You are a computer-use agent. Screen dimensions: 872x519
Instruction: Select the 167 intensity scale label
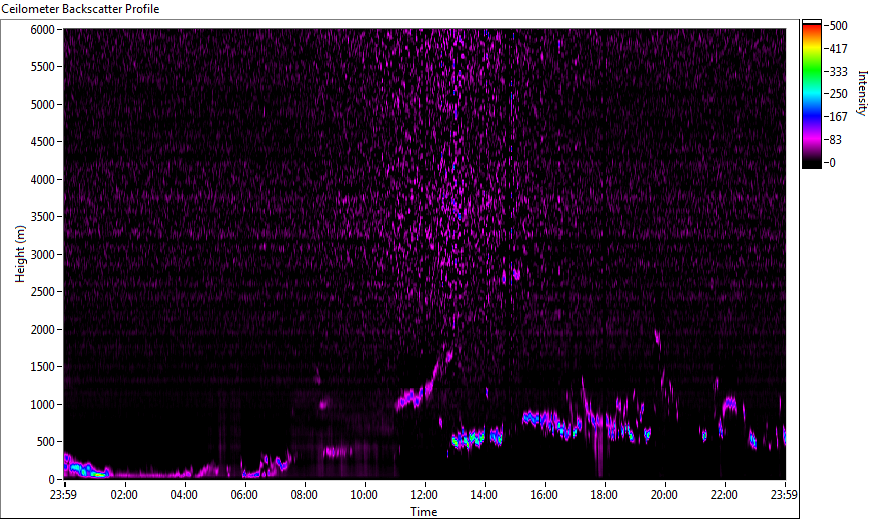(838, 117)
